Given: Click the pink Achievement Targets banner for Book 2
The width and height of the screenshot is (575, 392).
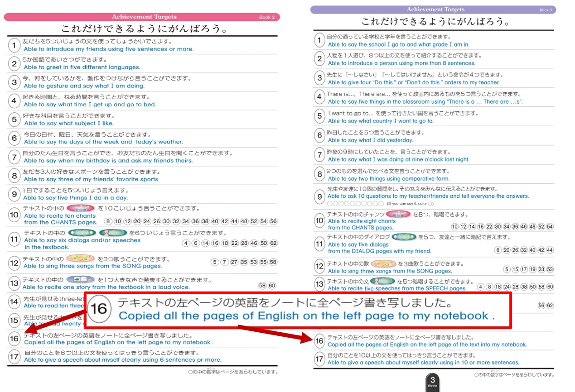Looking at the screenshot, I should coord(142,17).
